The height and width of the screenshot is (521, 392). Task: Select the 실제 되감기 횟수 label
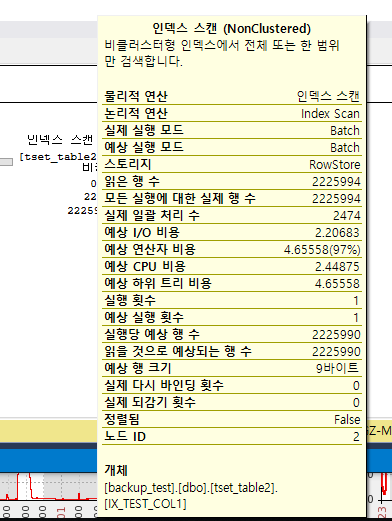coord(150,402)
